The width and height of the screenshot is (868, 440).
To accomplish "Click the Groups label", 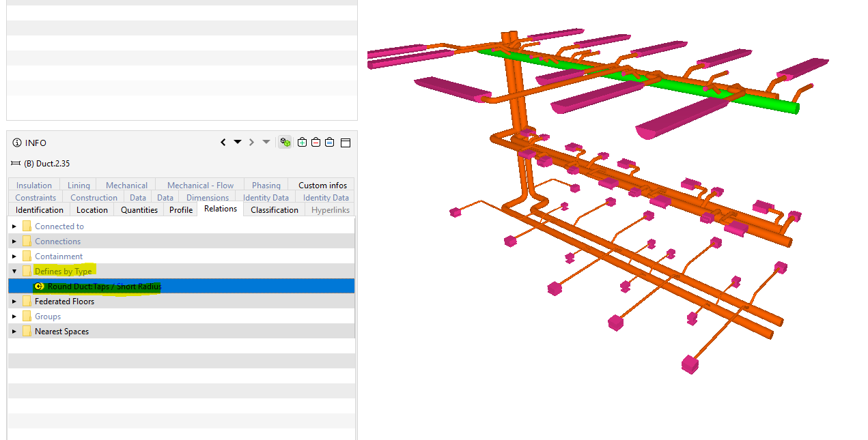I will pos(48,317).
